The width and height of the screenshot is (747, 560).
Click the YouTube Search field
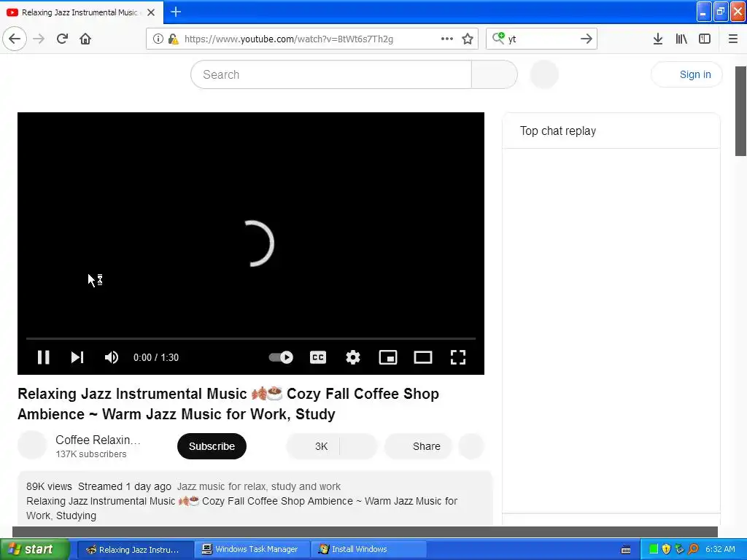tap(331, 74)
